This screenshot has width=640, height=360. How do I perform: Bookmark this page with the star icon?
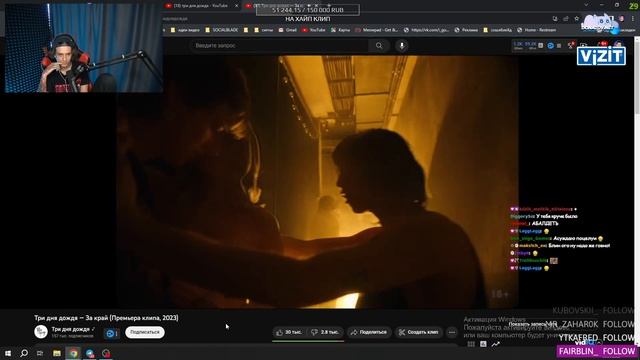click(576, 18)
